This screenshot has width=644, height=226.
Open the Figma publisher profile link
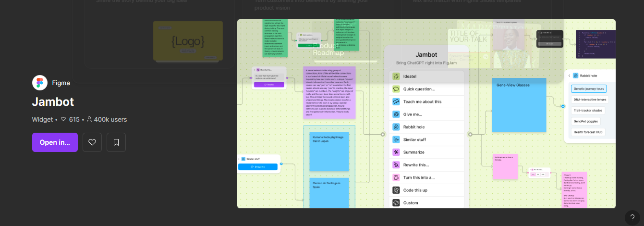click(x=61, y=83)
